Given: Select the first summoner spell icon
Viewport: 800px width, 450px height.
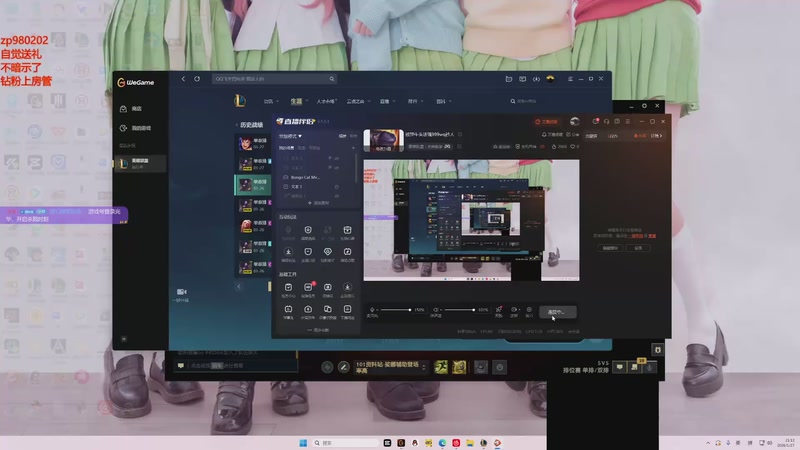Looking at the screenshot, I should point(440,367).
